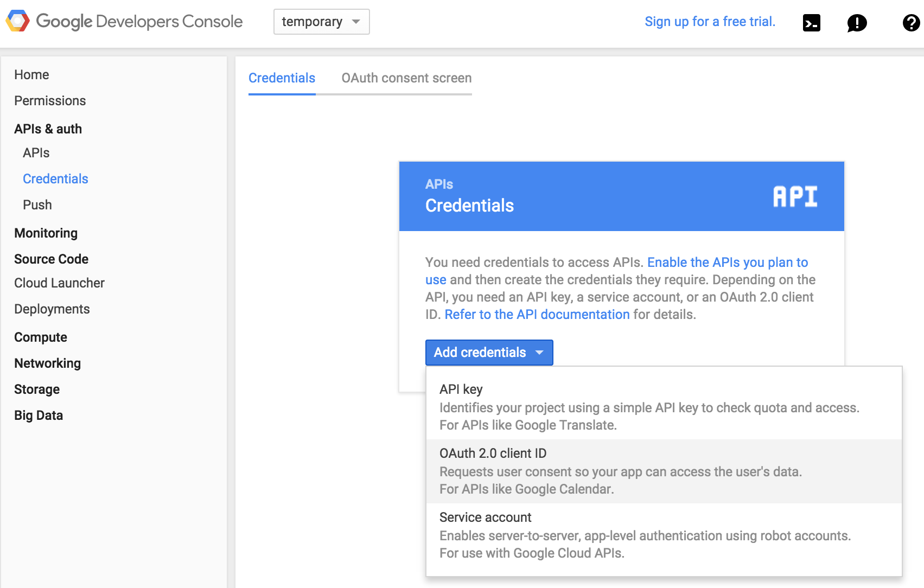This screenshot has width=924, height=588.
Task: Click the API icon in the Credentials card header
Action: (x=795, y=196)
